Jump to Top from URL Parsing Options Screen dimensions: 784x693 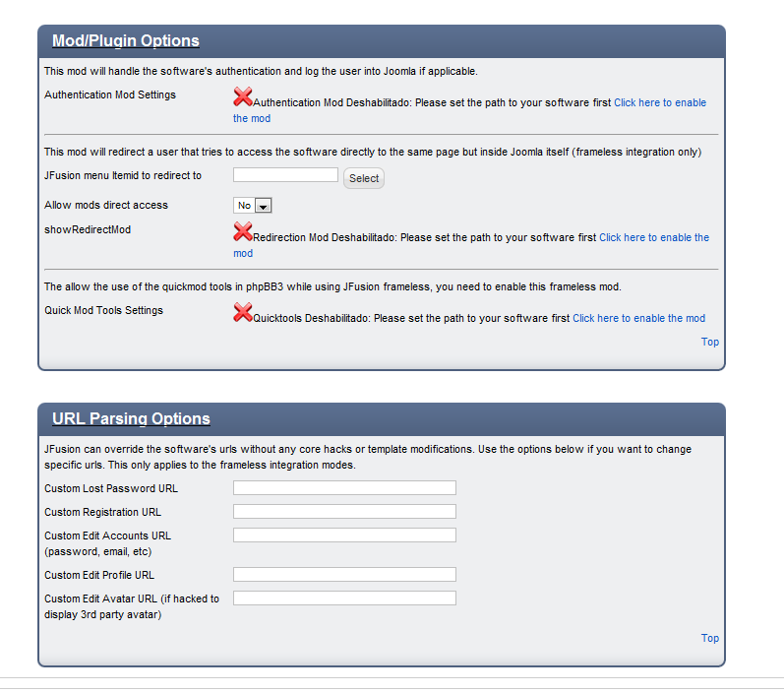[x=709, y=639]
